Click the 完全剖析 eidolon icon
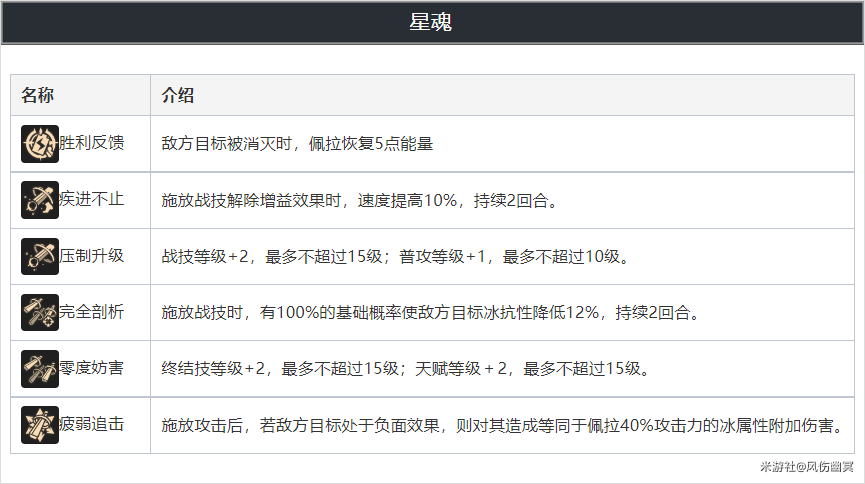Screen dimensions: 865x484 click(40, 312)
